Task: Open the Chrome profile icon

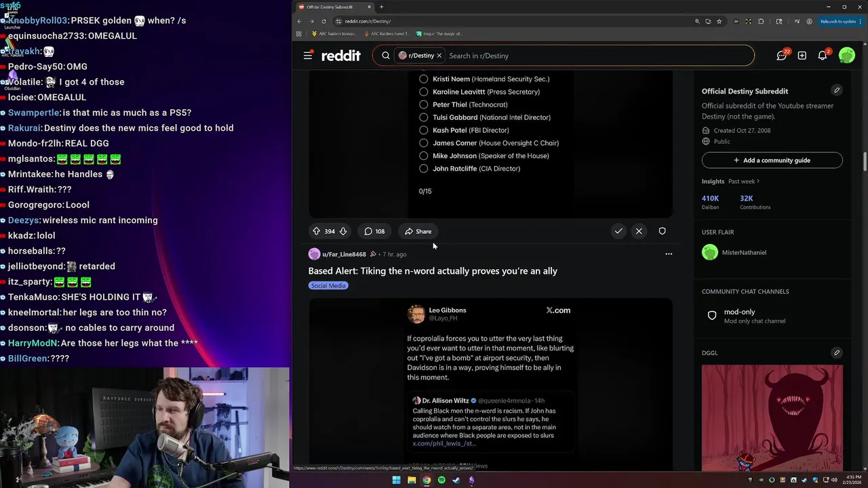Action: (x=810, y=21)
